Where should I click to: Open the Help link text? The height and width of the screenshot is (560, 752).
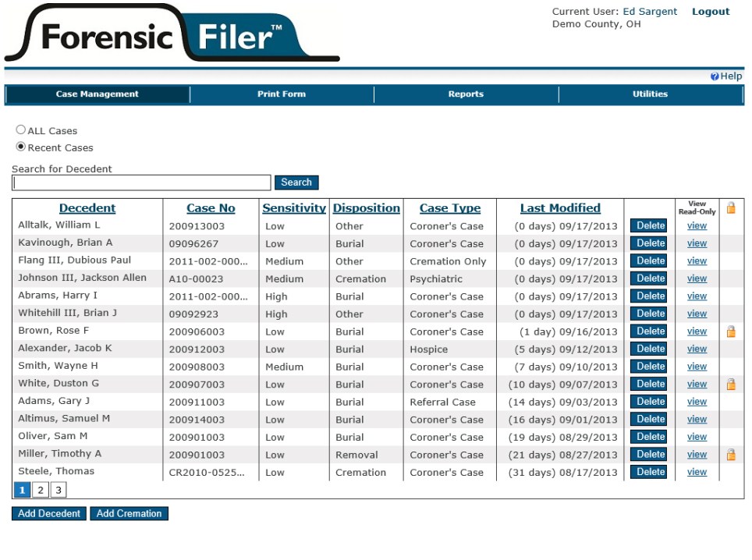[732, 76]
